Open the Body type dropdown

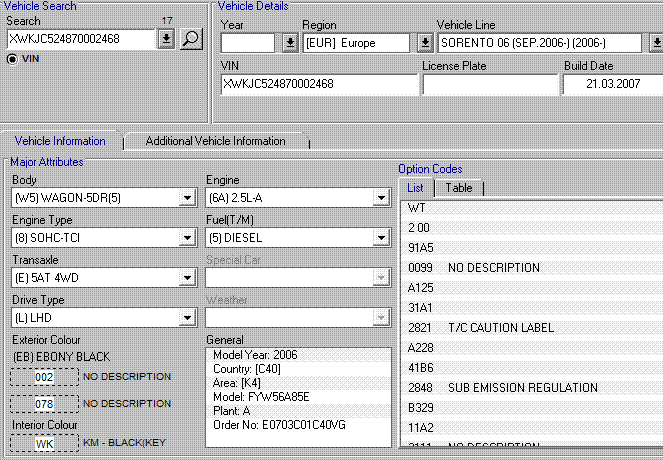click(x=185, y=198)
